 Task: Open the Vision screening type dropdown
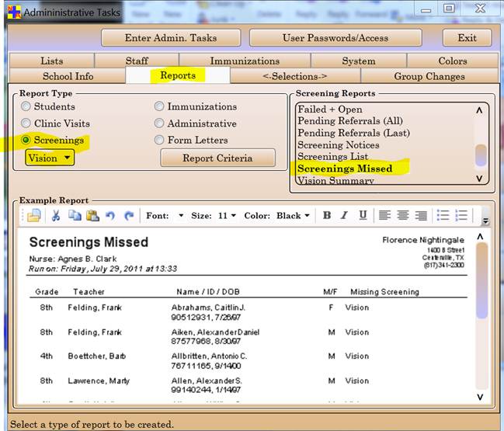click(50, 158)
